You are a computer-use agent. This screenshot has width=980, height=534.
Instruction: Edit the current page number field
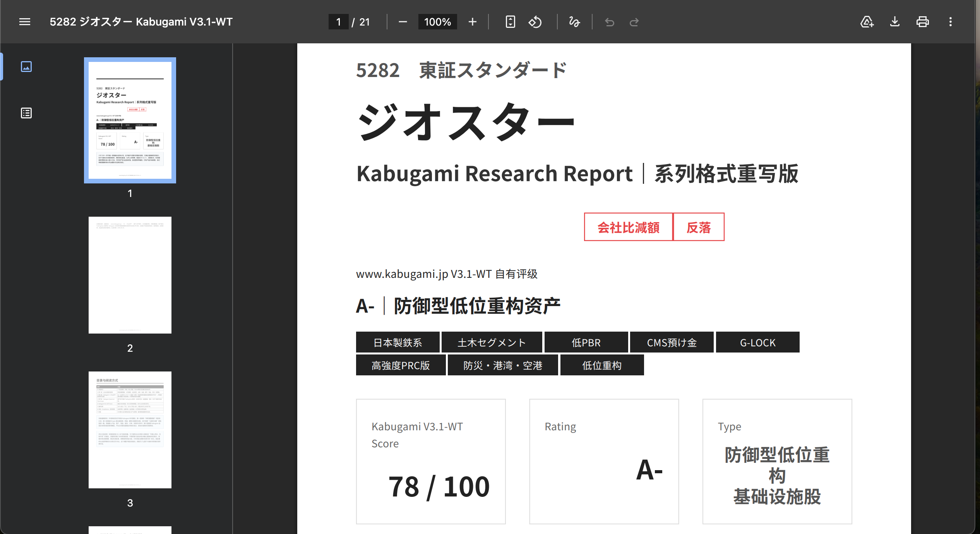(339, 22)
